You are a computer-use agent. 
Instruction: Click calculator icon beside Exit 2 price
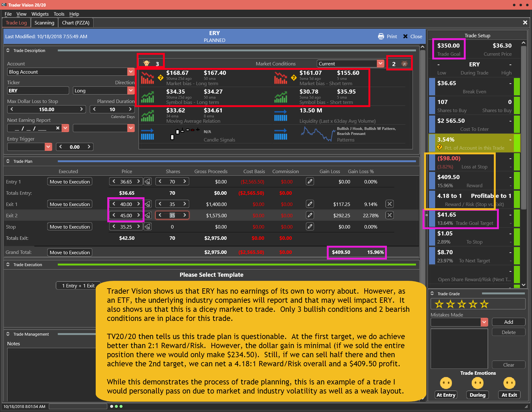coord(148,215)
